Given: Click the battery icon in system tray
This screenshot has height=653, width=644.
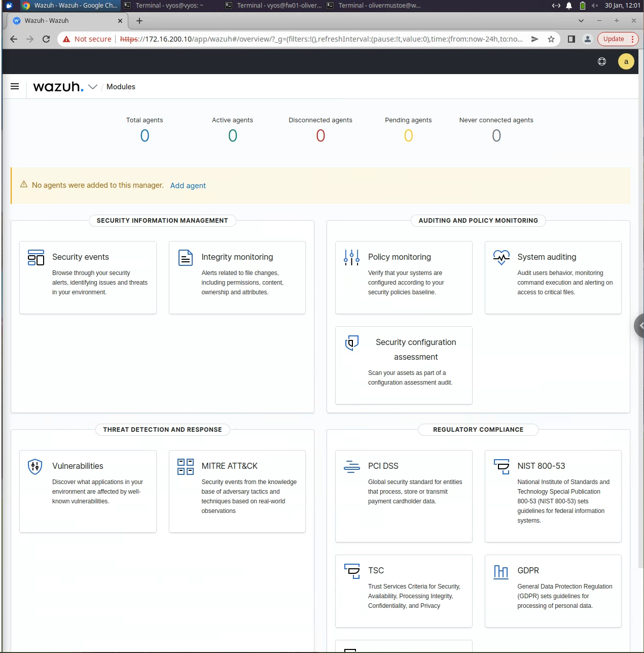Looking at the screenshot, I should [x=583, y=6].
